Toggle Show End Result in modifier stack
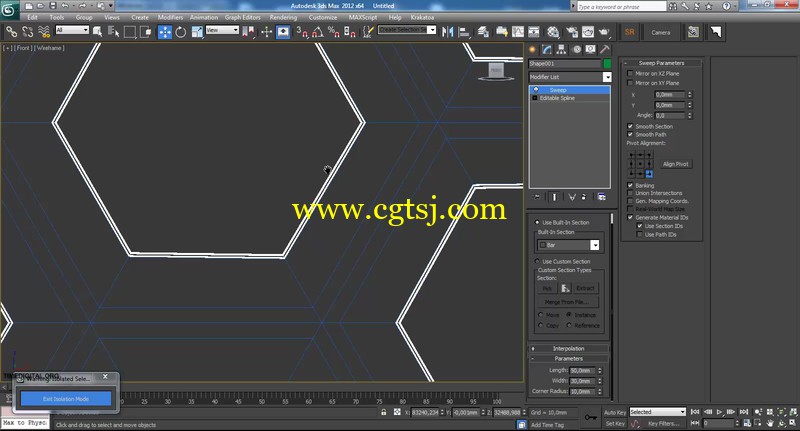This screenshot has height=431, width=800. (554, 197)
